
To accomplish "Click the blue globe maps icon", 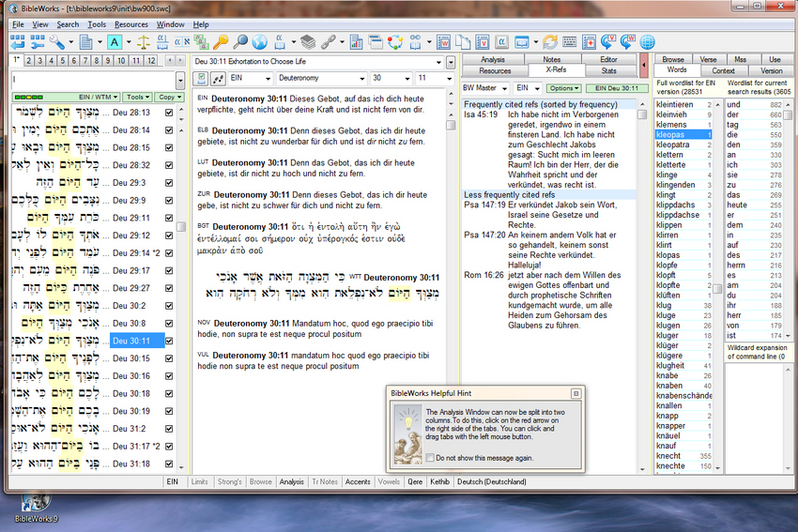I will coord(259,41).
